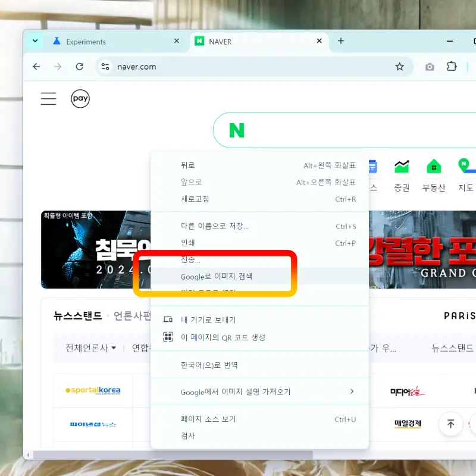
Task: Reload the page with the refresh icon
Action: coord(80,67)
